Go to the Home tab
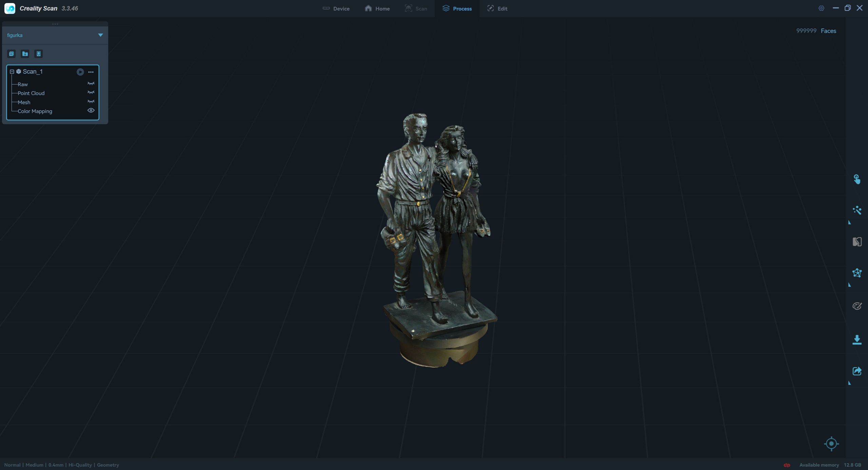This screenshot has width=868, height=470. pos(377,8)
